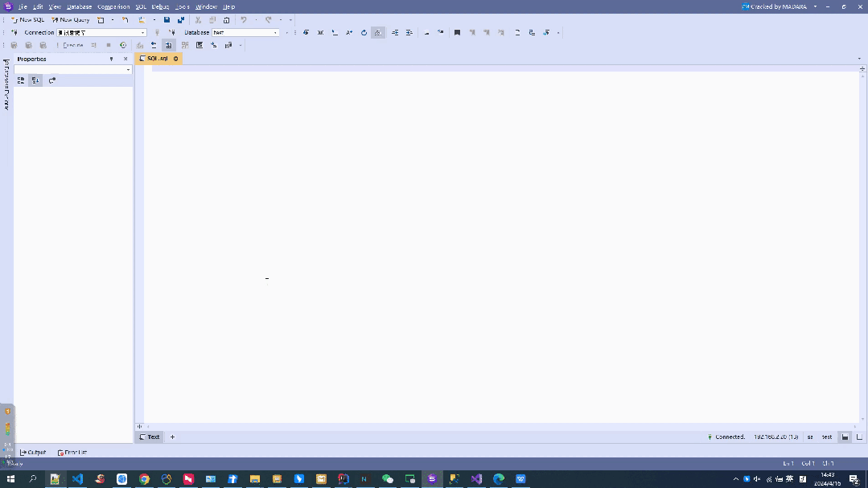Click the New SQL button

click(x=28, y=19)
